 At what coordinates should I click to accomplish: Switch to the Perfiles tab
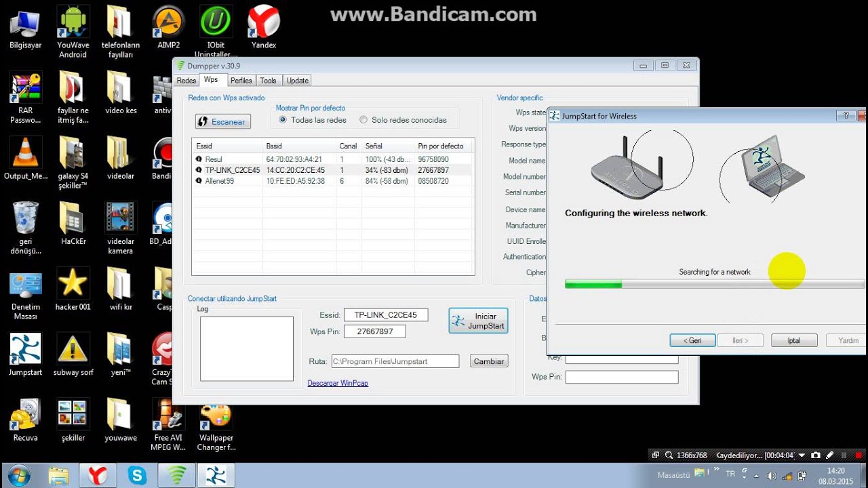[241, 81]
